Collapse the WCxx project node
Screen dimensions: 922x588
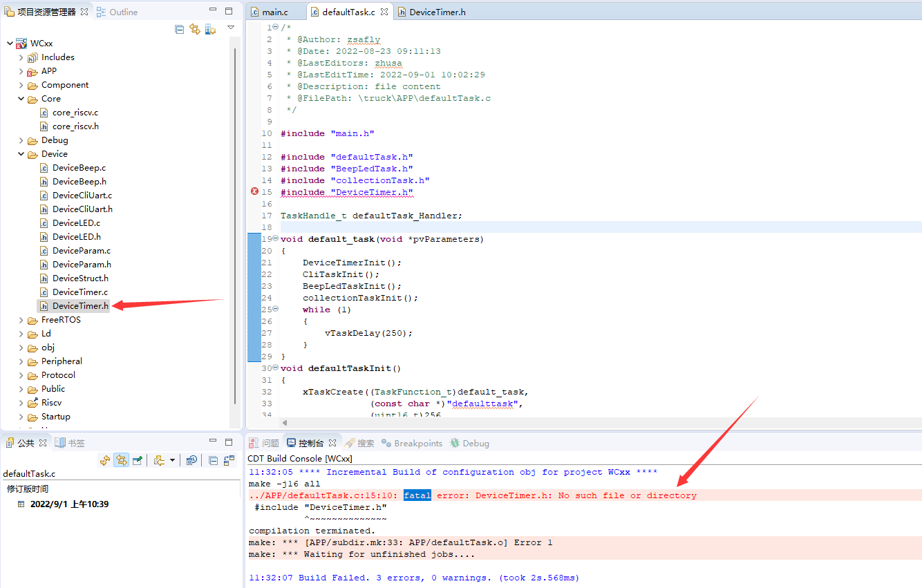coord(9,44)
